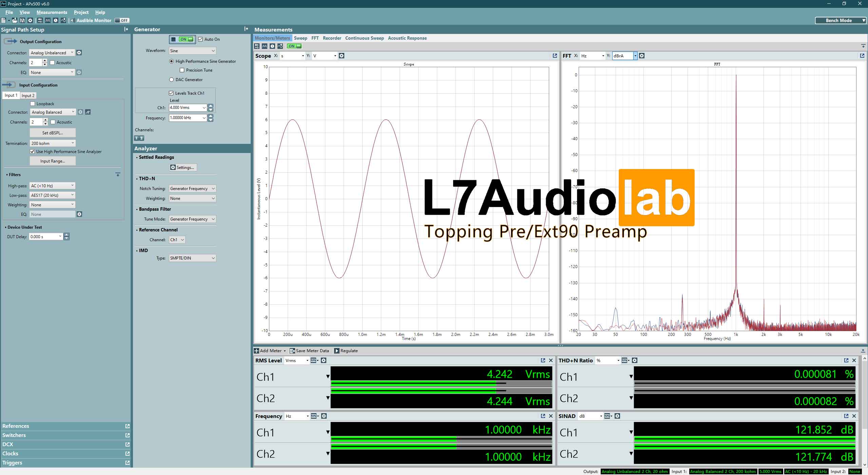Screen dimensions: 868x475
Task: Enable the Precision Tune checkbox
Action: click(182, 70)
